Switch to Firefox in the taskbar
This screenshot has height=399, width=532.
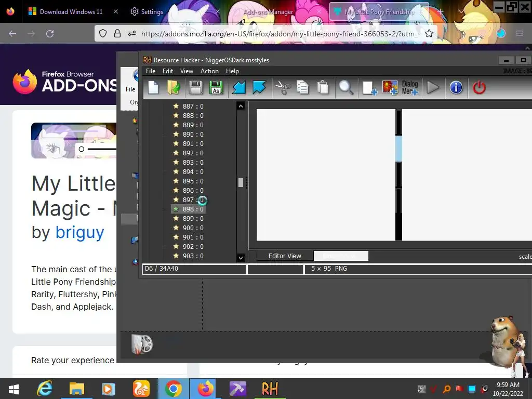[x=206, y=389]
